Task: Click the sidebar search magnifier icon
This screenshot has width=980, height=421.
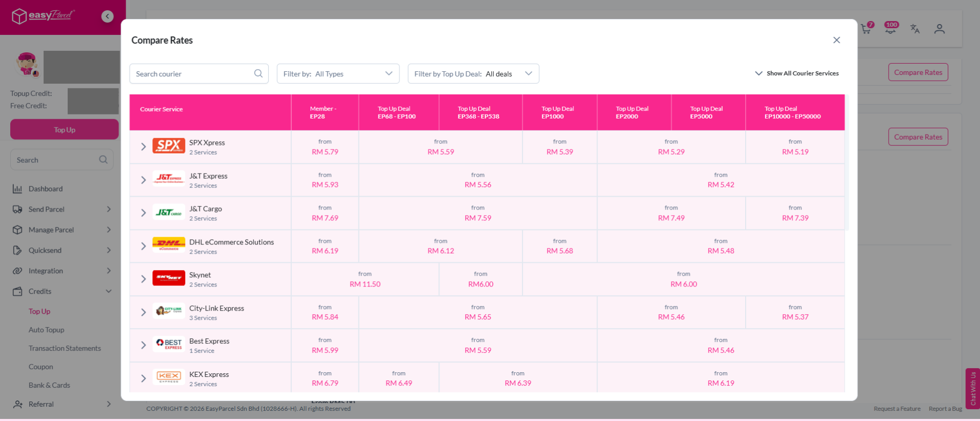Action: [103, 160]
